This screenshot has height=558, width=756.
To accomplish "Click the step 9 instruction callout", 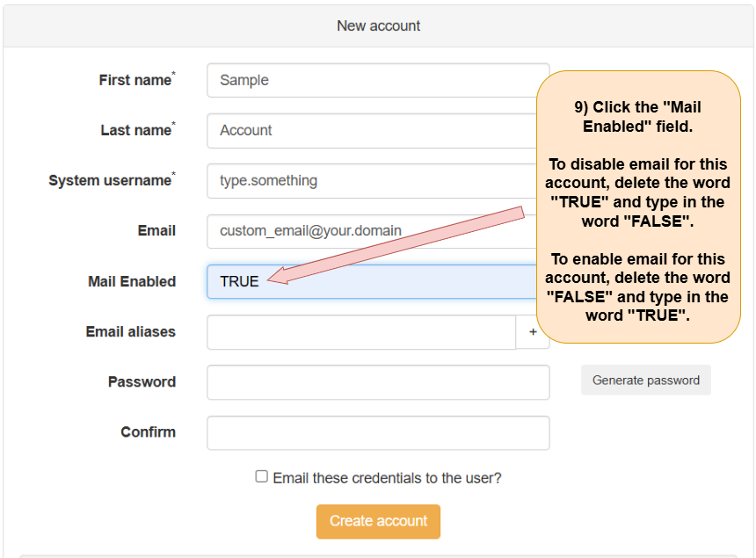I will coord(638,207).
